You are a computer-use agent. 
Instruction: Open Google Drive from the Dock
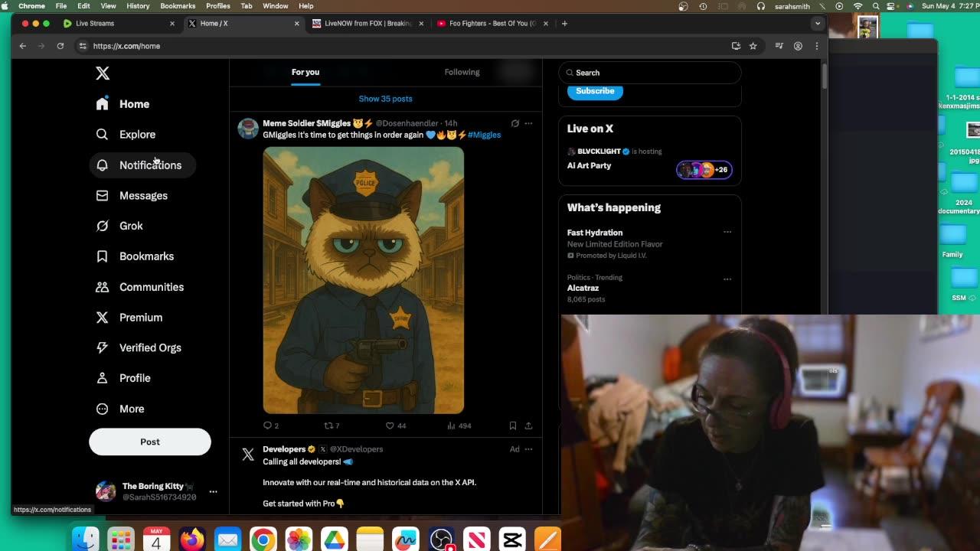(334, 540)
